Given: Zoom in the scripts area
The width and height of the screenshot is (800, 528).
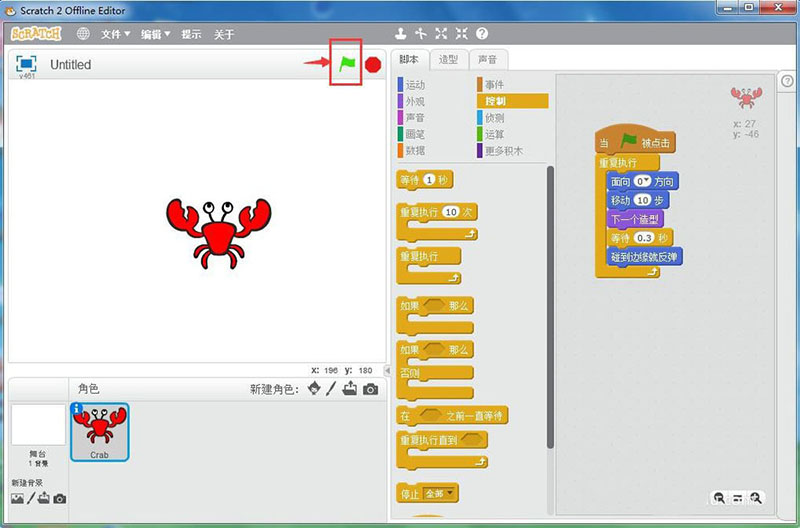Looking at the screenshot, I should tap(756, 497).
